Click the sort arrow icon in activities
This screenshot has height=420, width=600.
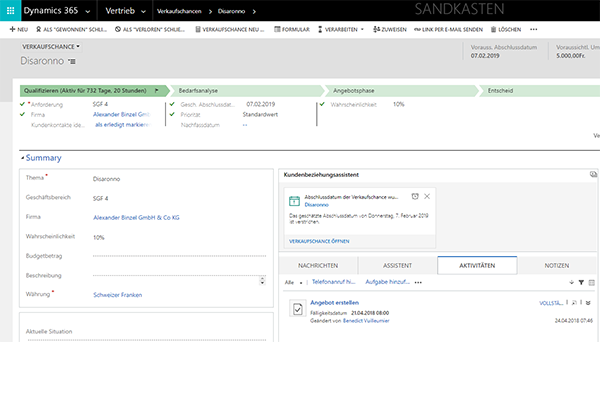click(571, 282)
